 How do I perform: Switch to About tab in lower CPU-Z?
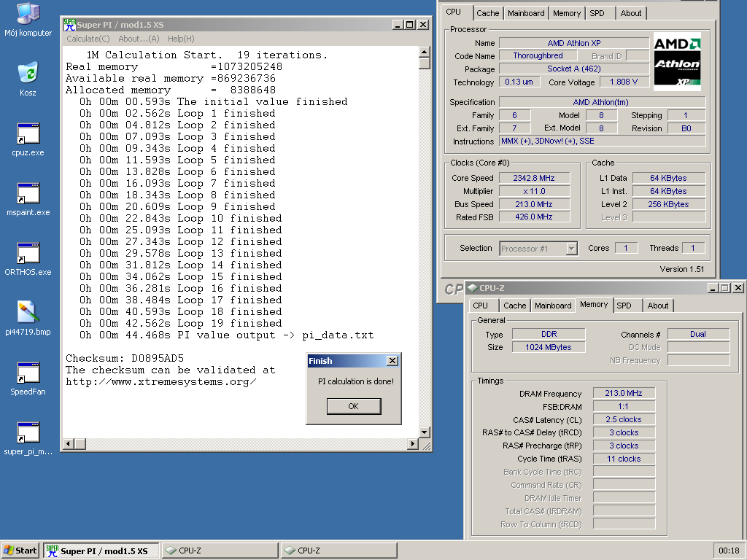coord(657,306)
